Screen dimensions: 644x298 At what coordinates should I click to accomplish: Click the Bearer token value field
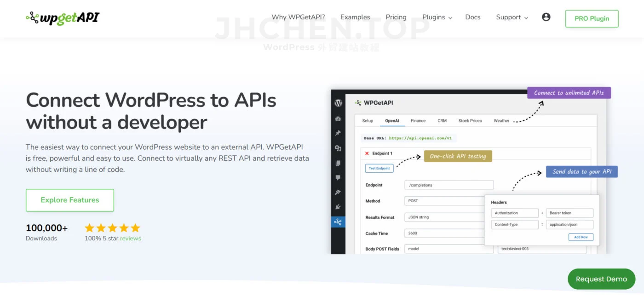pyautogui.click(x=569, y=213)
